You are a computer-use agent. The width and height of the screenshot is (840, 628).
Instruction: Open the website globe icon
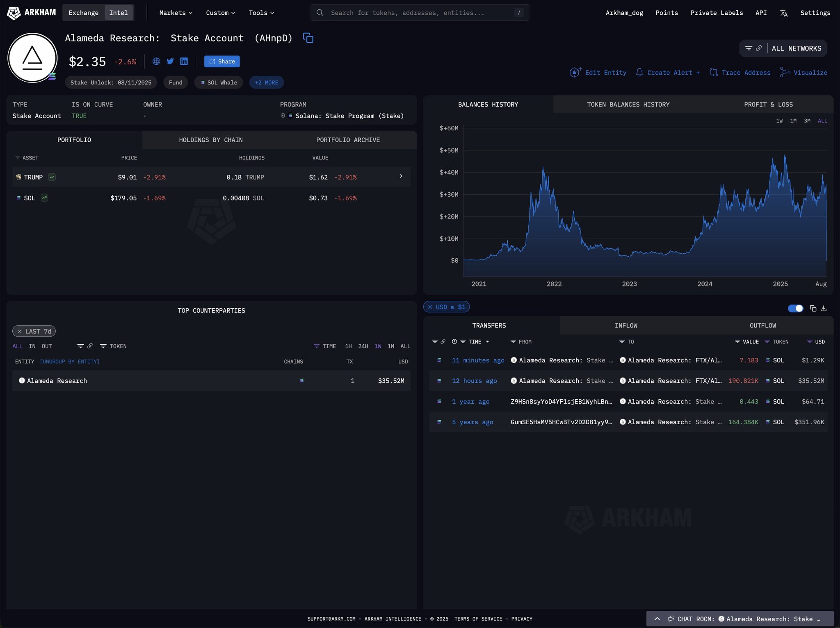(x=156, y=61)
